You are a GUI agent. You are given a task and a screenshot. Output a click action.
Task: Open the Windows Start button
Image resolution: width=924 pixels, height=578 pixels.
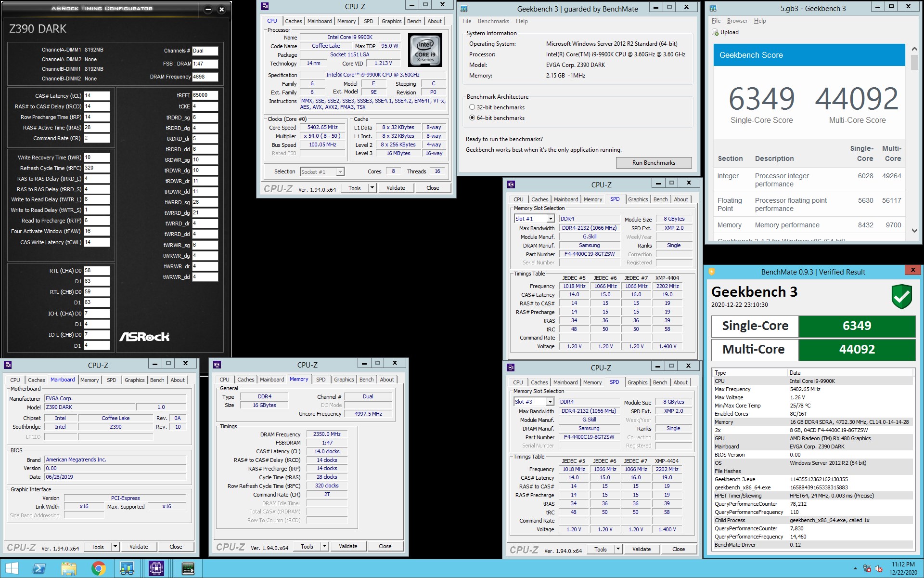point(12,568)
